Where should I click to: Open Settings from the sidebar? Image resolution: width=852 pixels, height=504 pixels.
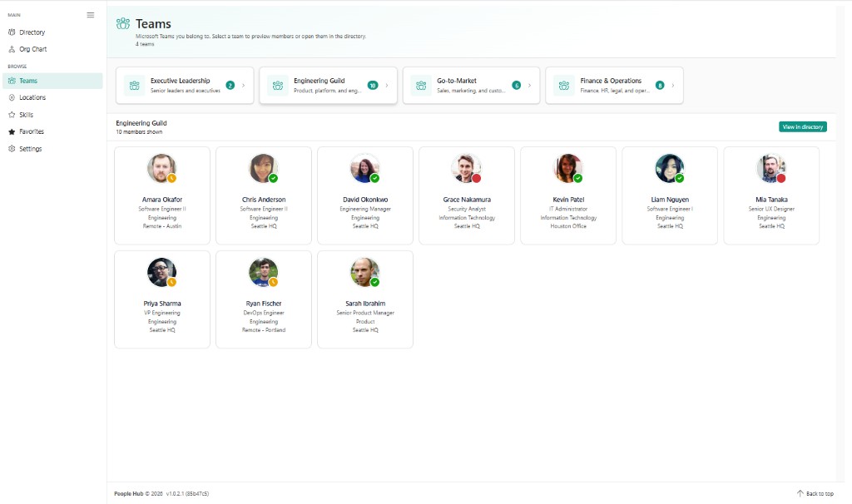pyautogui.click(x=52, y=148)
